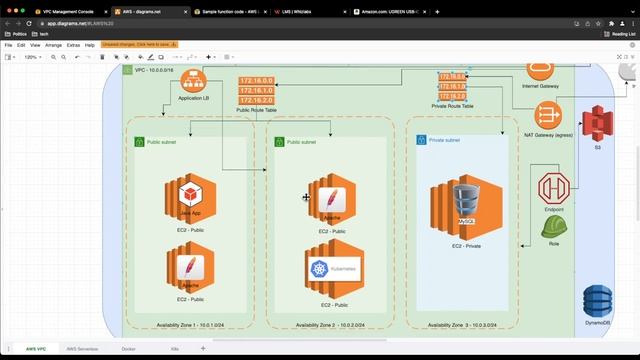Viewport: 640px width, 360px height.
Task: Open a new browser tab
Action: click(x=437, y=12)
